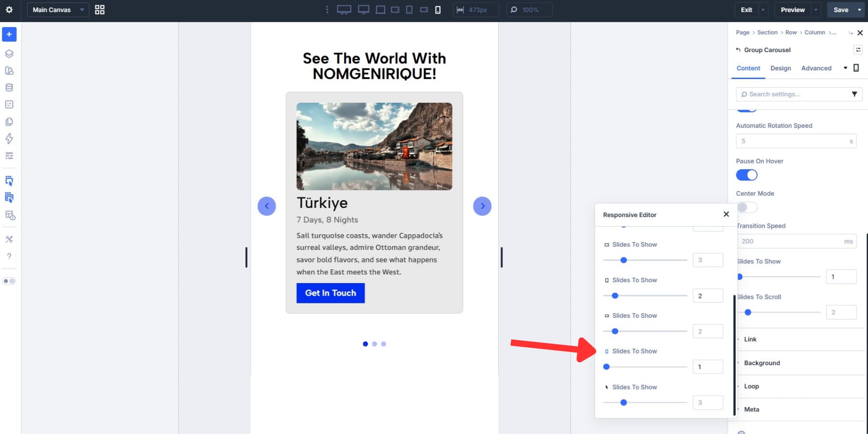
Task: Switch to the Design tab
Action: (x=781, y=68)
